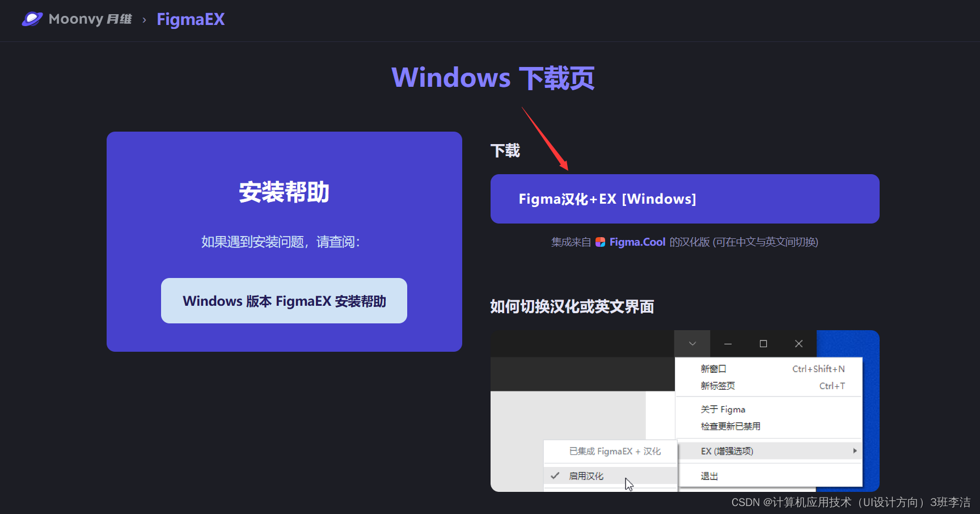Viewport: 980px width, 514px height.
Task: Click the down chevron in the Figma title bar
Action: coord(692,343)
